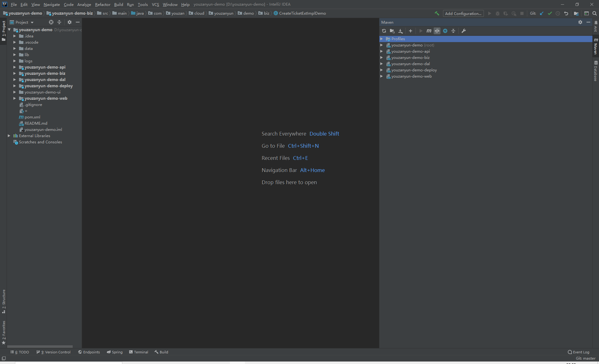599x364 pixels.
Task: Open Maven panel gear options
Action: (580, 22)
